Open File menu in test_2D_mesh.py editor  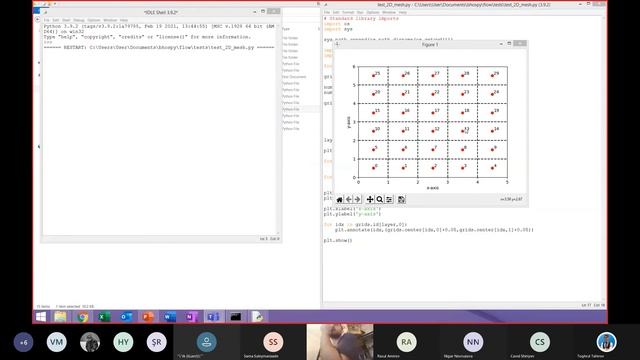(327, 12)
